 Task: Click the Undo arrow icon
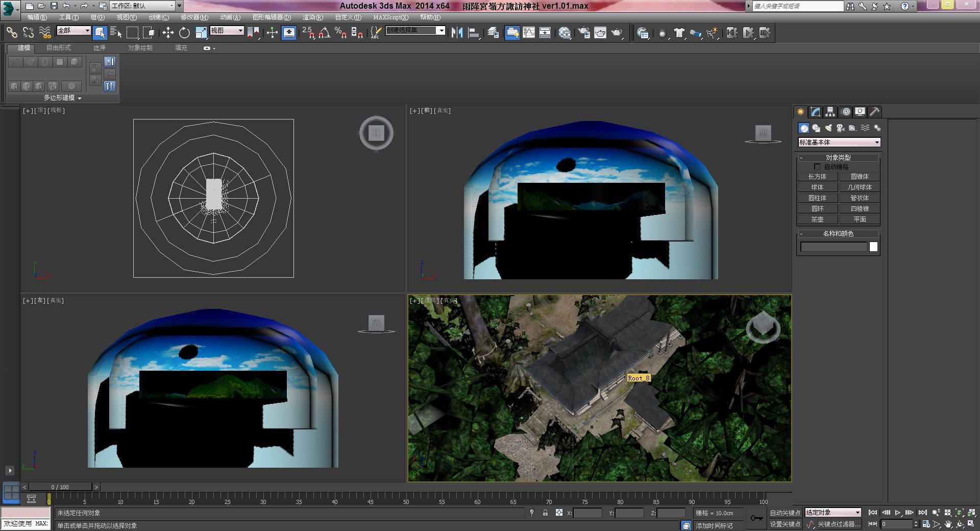click(x=66, y=6)
